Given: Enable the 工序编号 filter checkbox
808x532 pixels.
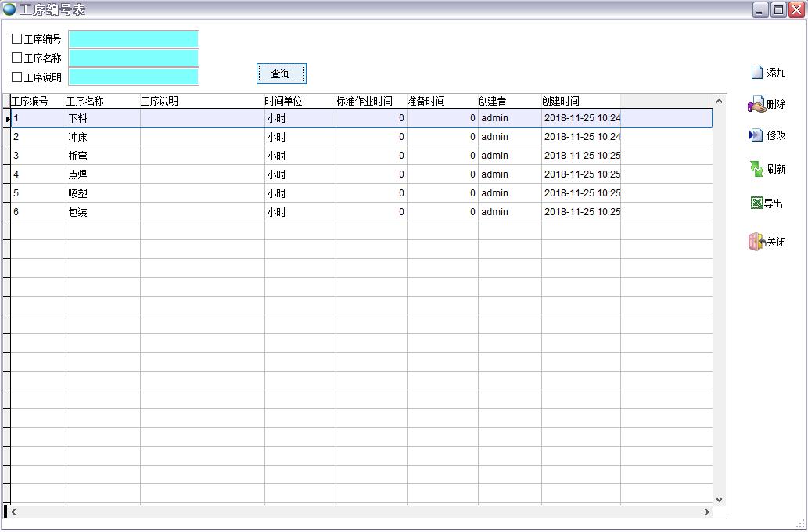Looking at the screenshot, I should coord(17,39).
